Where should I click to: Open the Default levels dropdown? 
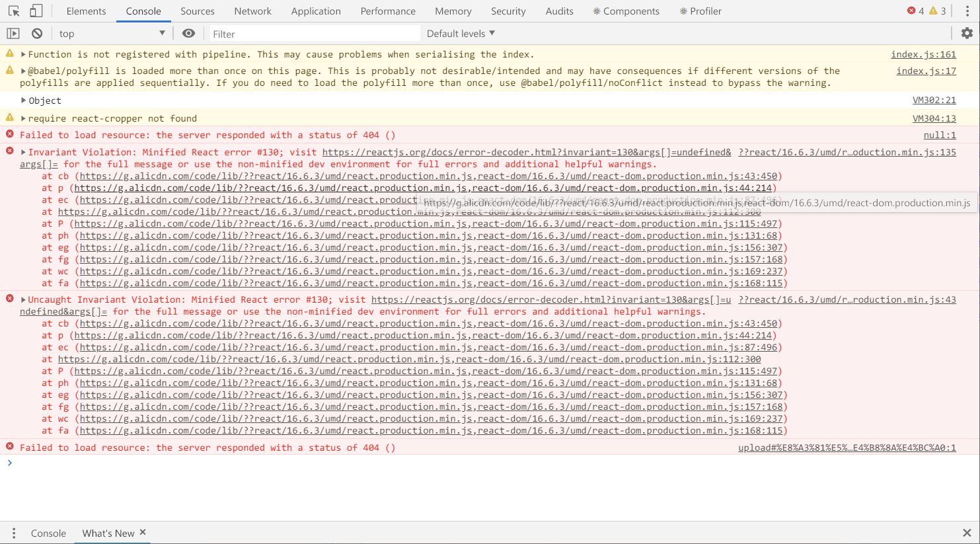click(461, 34)
